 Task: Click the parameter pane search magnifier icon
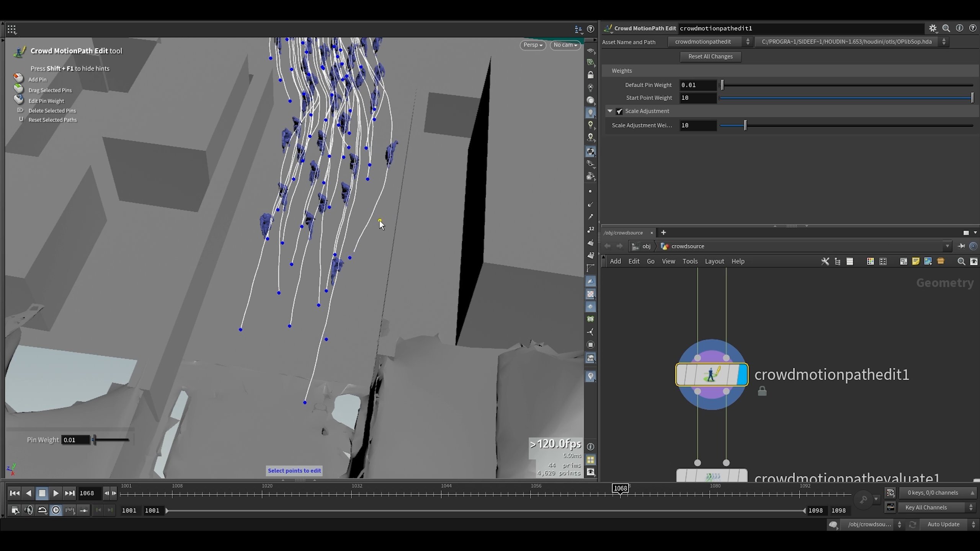coord(946,28)
